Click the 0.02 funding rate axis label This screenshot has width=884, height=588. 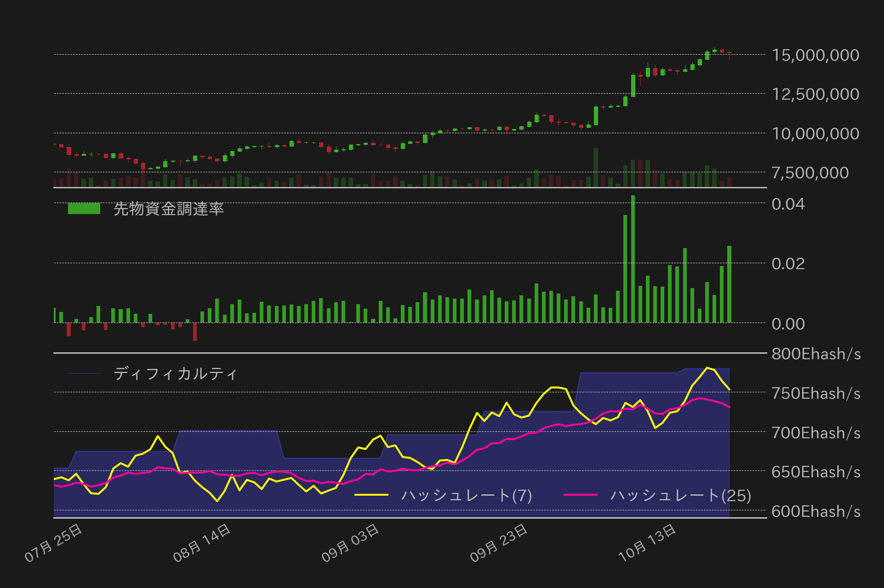point(788,264)
